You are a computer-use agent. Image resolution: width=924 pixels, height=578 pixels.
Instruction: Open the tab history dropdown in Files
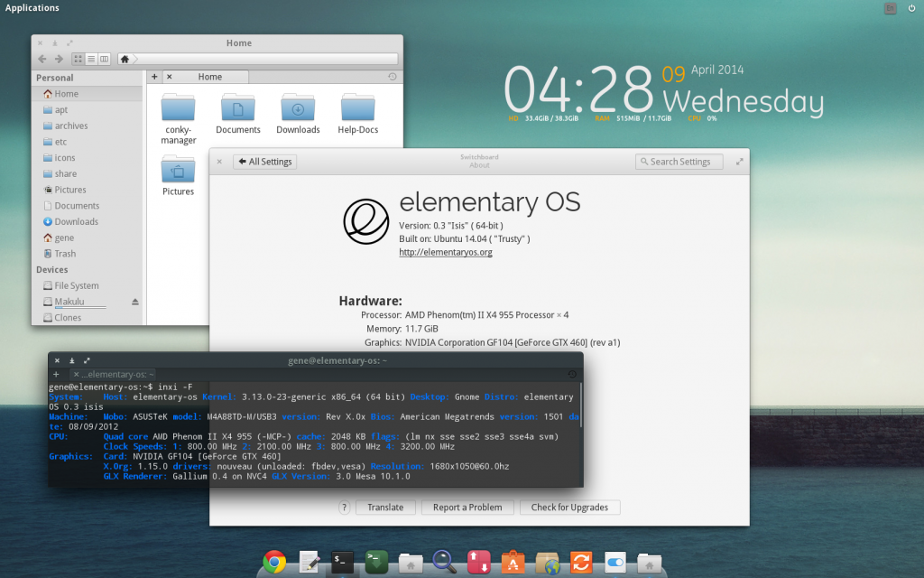coord(393,76)
